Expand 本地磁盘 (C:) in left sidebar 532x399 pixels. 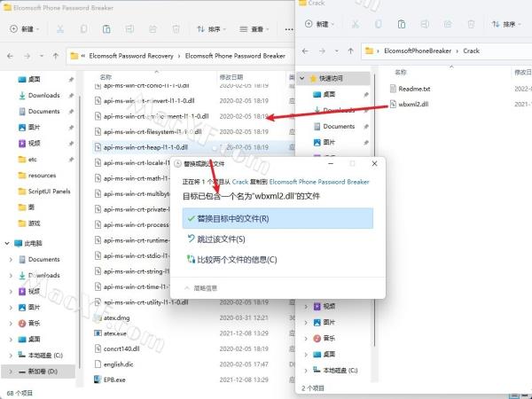[11, 356]
